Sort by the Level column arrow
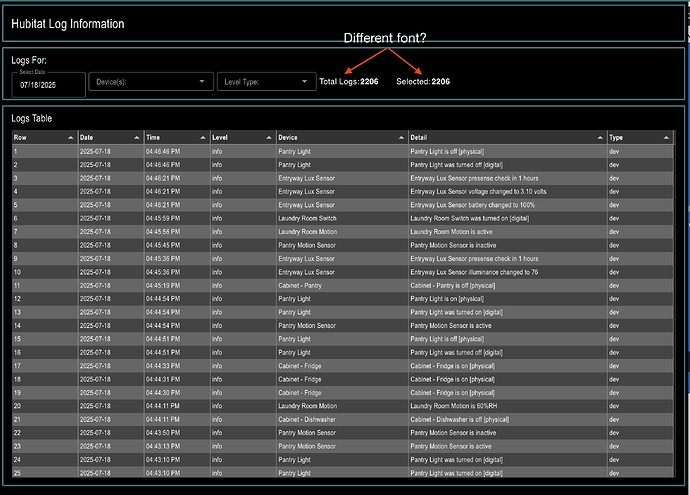The height and width of the screenshot is (495, 690). [x=268, y=138]
